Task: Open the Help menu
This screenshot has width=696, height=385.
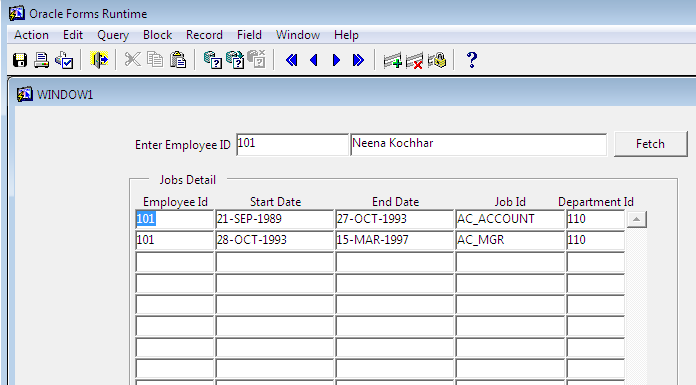Action: click(346, 35)
